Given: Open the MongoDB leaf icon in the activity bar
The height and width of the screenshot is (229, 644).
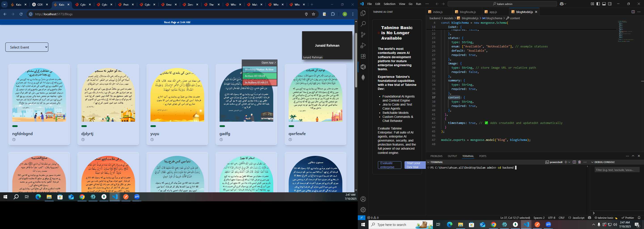Looking at the screenshot, I should 363,78.
